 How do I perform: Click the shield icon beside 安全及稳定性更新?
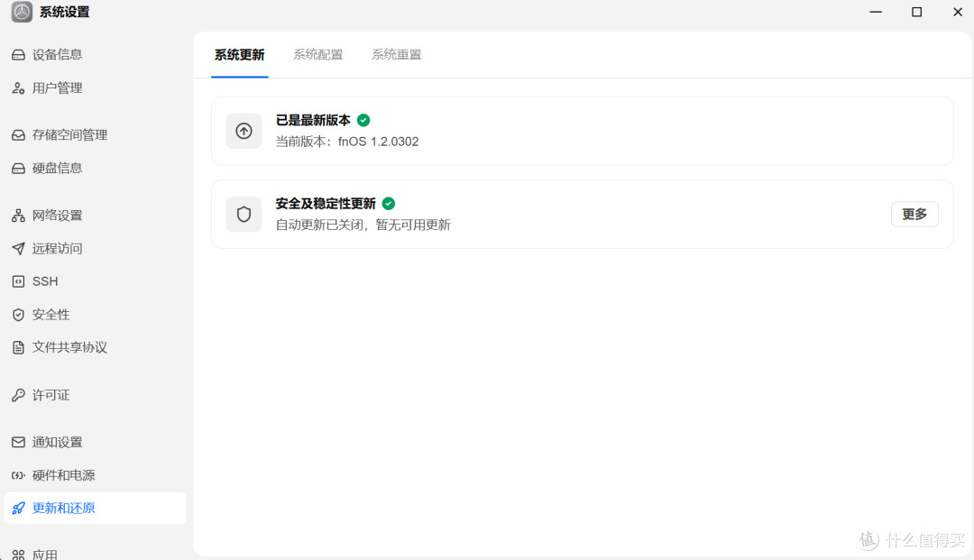pos(243,215)
